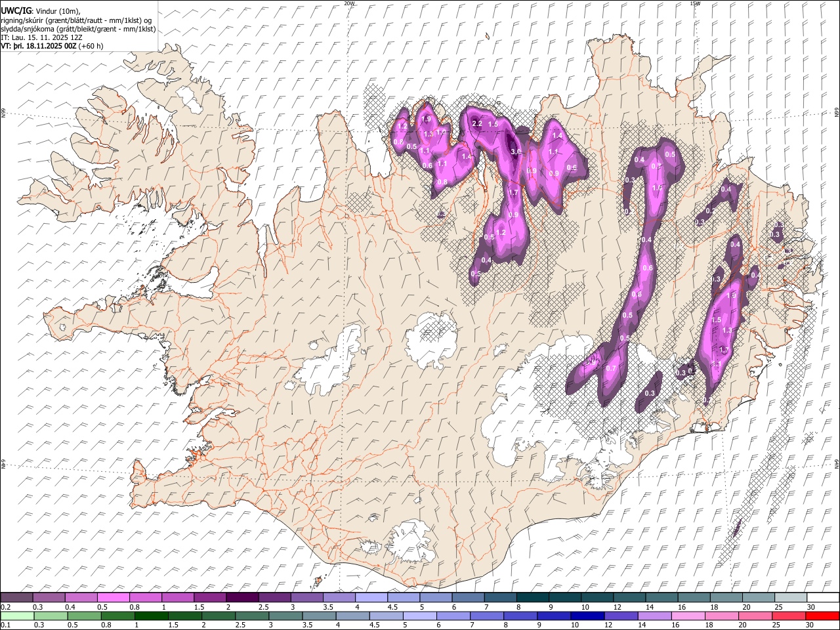
Task: Click the palest green rain swatch between 0.1 and 0.3
Action: tap(17, 616)
